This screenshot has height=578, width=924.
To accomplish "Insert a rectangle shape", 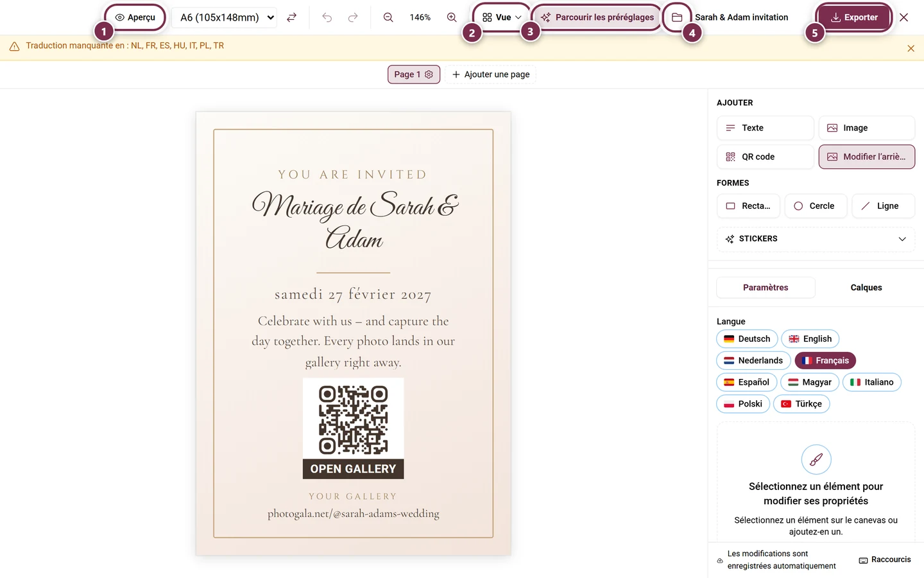I will [748, 206].
